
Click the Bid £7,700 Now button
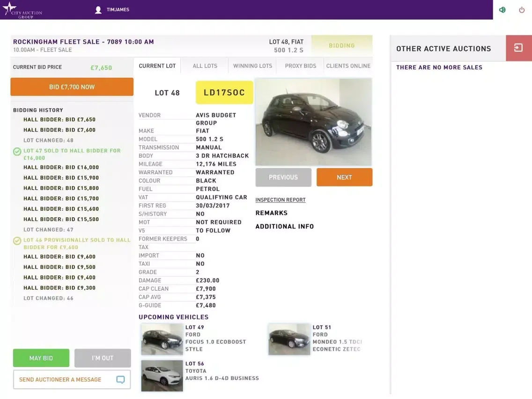72,87
